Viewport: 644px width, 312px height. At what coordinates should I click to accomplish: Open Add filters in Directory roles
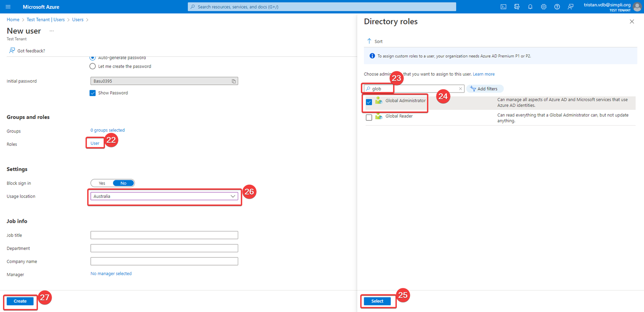click(485, 89)
